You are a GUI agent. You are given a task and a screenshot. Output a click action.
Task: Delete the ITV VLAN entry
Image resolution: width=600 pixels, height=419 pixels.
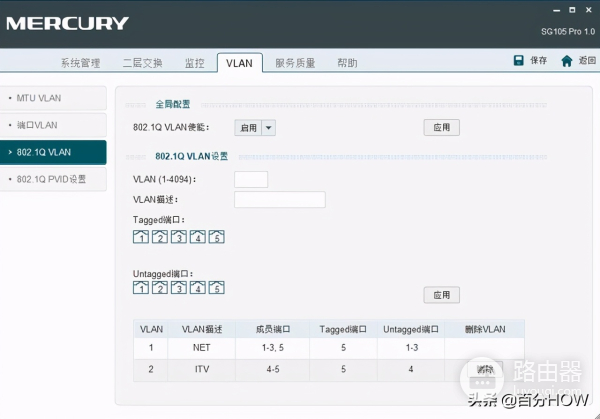(x=485, y=369)
